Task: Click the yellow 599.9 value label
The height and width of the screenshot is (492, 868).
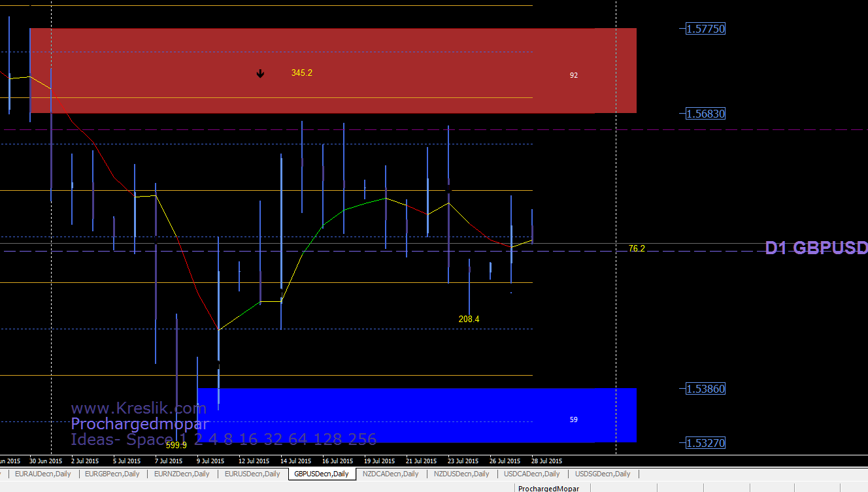Action: (176, 445)
